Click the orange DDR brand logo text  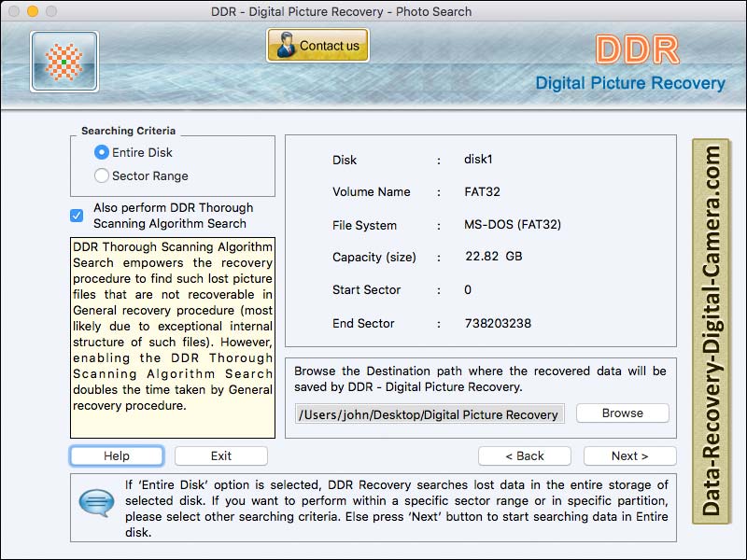636,49
